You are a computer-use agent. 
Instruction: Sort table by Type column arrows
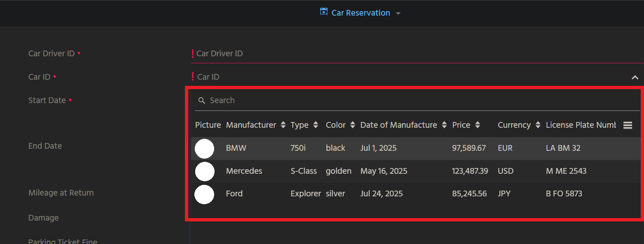pyautogui.click(x=316, y=125)
